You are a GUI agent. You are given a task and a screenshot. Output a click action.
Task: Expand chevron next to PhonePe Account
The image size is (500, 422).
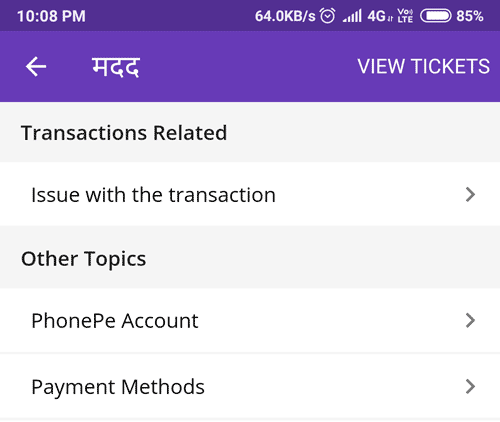pyautogui.click(x=470, y=320)
